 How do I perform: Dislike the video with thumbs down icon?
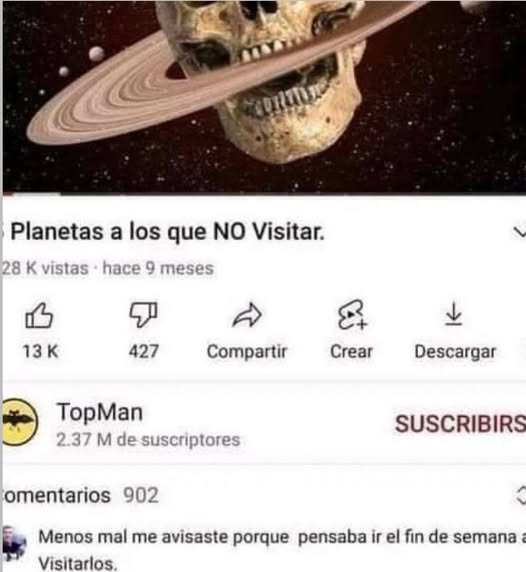click(x=143, y=314)
